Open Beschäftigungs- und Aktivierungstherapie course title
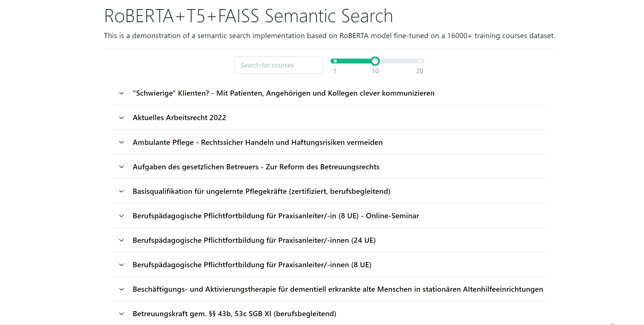The image size is (644, 325). pos(338,289)
